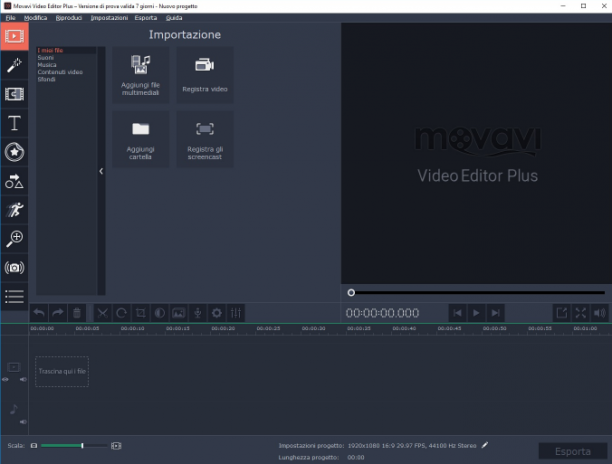This screenshot has width=612, height=464.
Task: Click the Delete trash can icon
Action: coord(77,313)
